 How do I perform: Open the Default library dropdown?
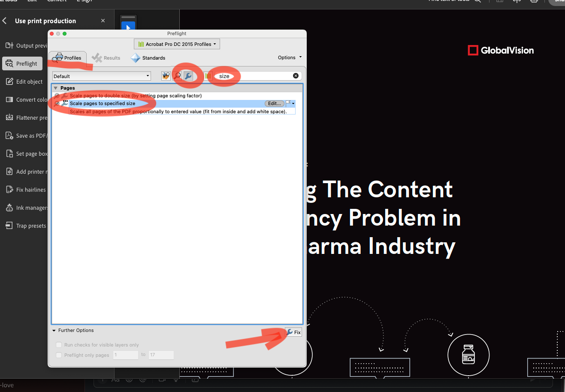pyautogui.click(x=102, y=76)
